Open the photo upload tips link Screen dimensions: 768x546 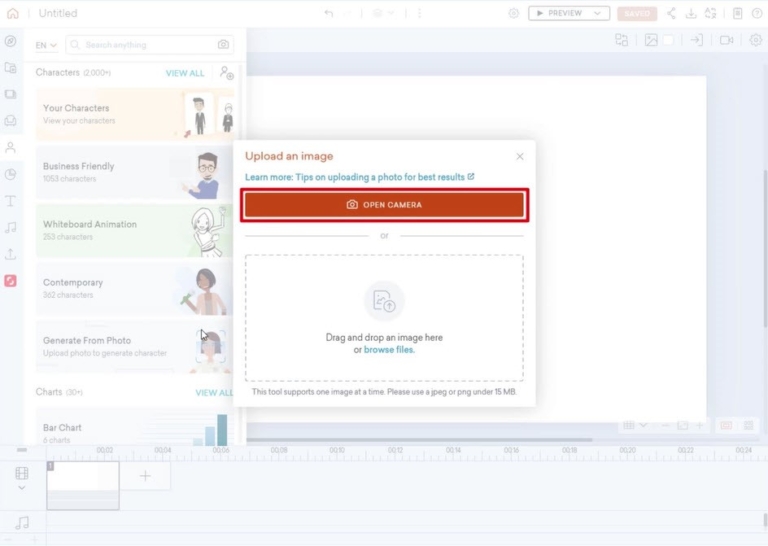click(360, 177)
